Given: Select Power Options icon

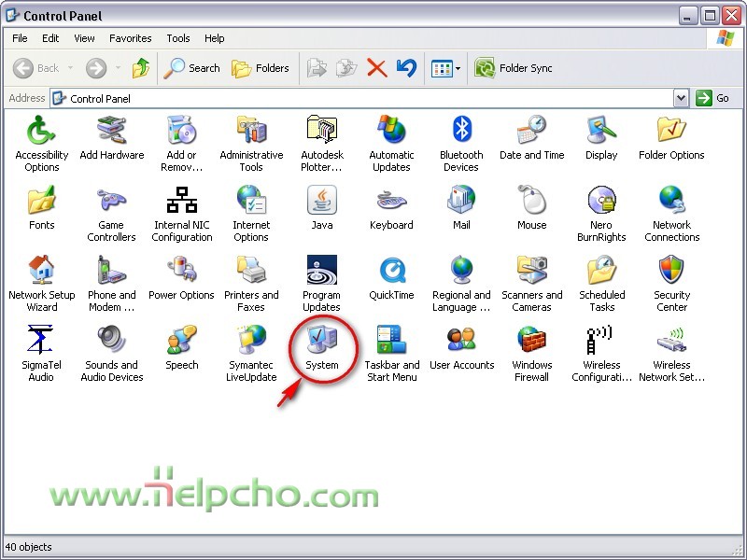Looking at the screenshot, I should point(181,278).
